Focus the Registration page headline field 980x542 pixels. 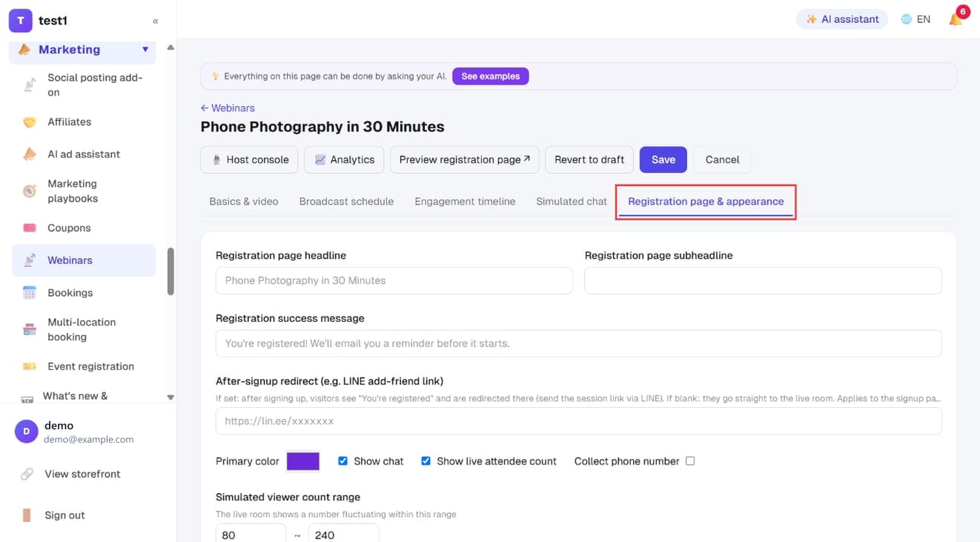(394, 281)
